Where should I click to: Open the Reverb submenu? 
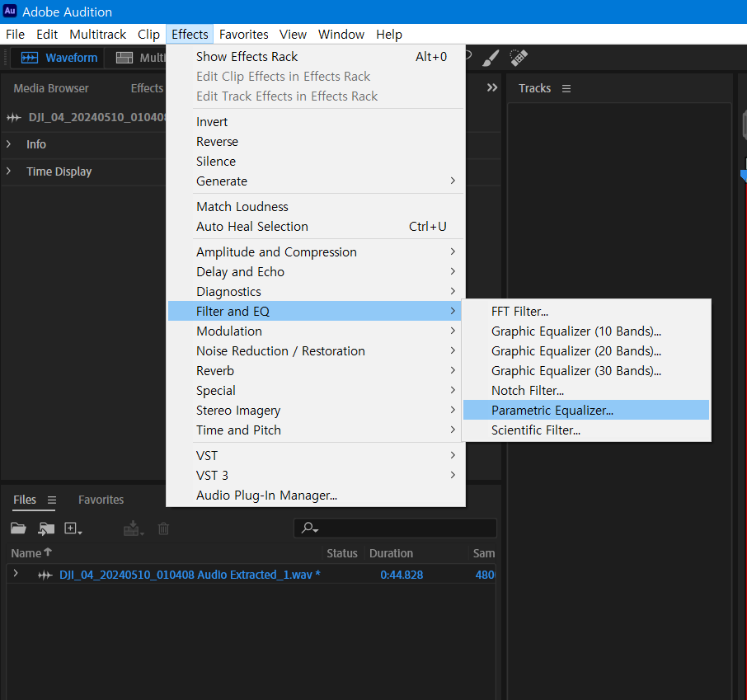click(316, 370)
